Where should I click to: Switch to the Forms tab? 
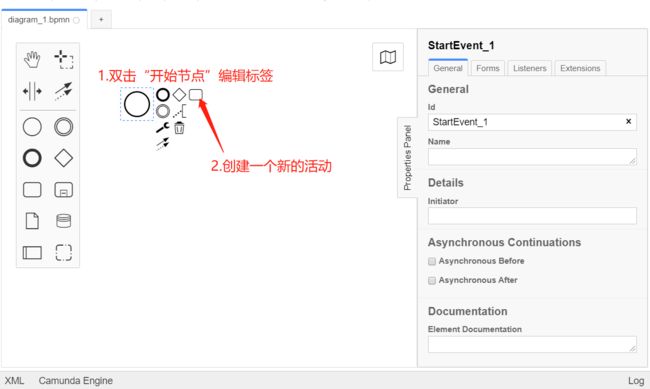pyautogui.click(x=488, y=68)
